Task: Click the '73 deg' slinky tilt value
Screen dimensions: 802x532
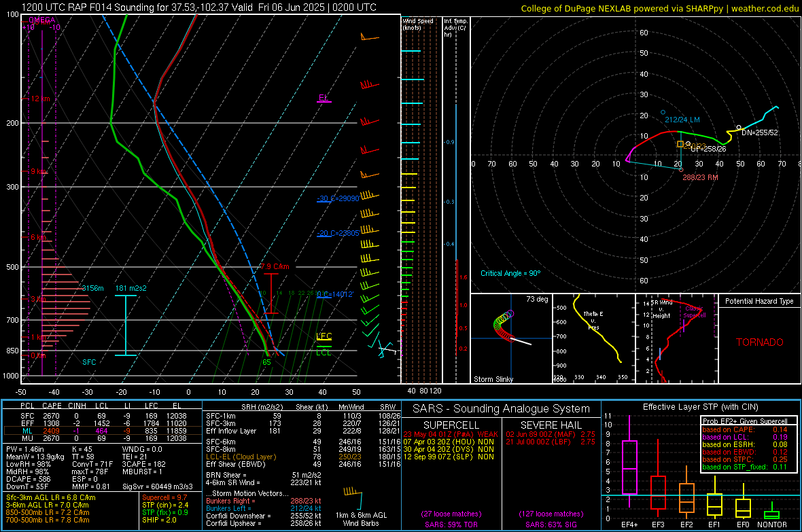Action: pyautogui.click(x=537, y=299)
